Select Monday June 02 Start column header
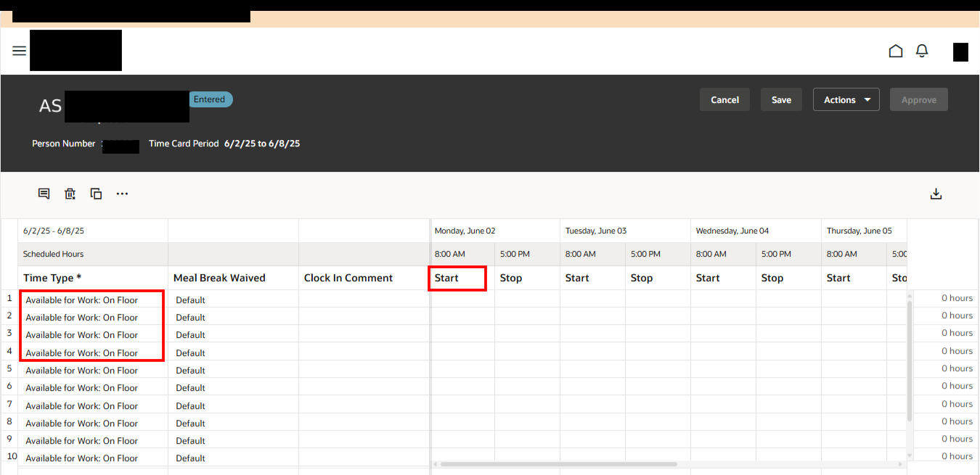This screenshot has width=980, height=475. tap(462, 278)
